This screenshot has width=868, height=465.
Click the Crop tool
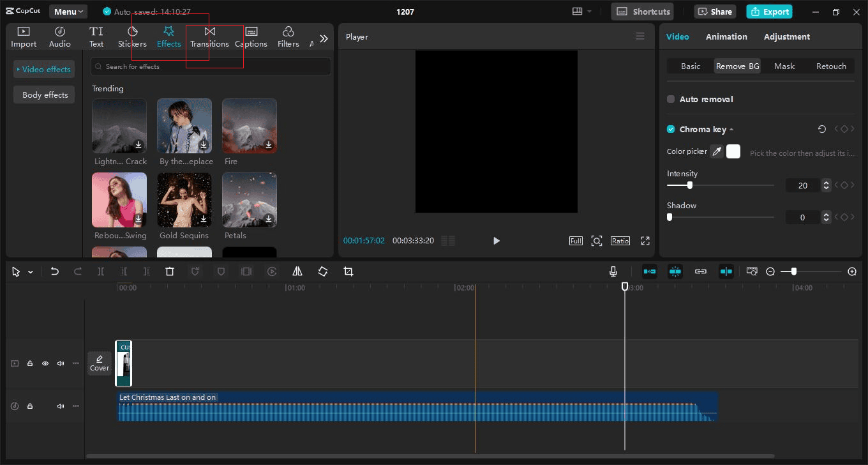coord(348,271)
